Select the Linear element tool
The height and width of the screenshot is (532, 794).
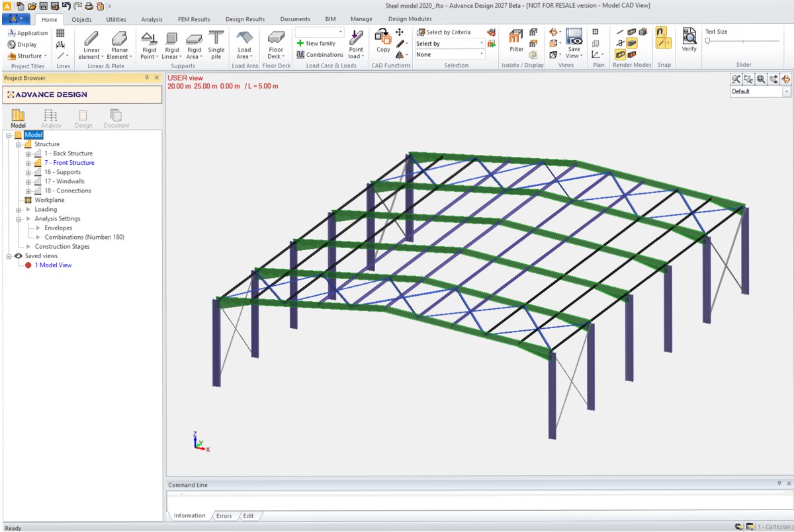point(91,44)
